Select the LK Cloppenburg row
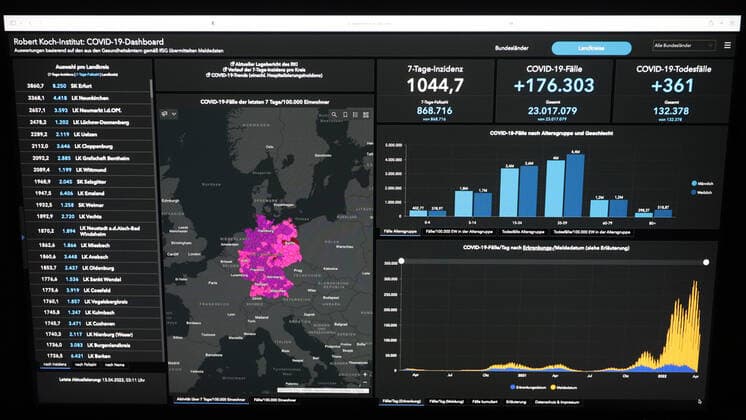Viewport: 746px width, 420px height. (88, 146)
